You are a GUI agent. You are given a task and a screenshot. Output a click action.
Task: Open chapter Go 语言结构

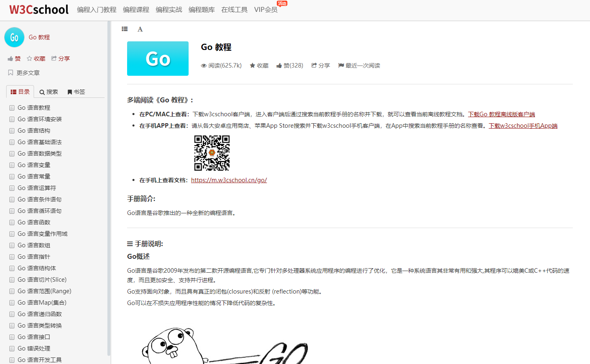point(34,131)
